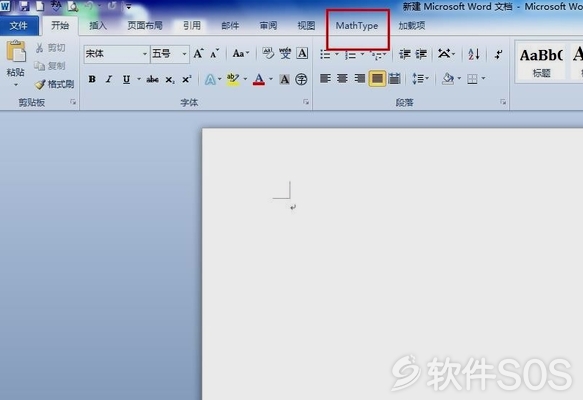Open the 剪贴板 clipboard pane launcher
Viewport: 583px width, 400px height.
pyautogui.click(x=73, y=102)
